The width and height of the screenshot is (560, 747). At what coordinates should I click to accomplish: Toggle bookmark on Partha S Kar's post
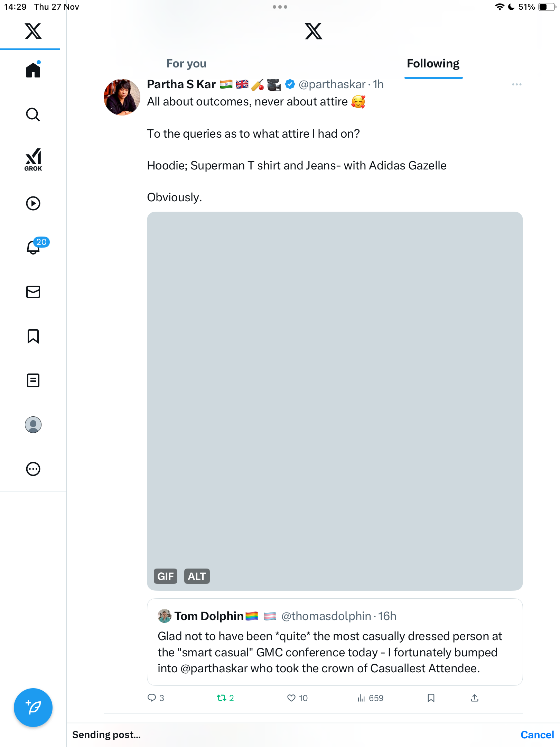pyautogui.click(x=431, y=698)
